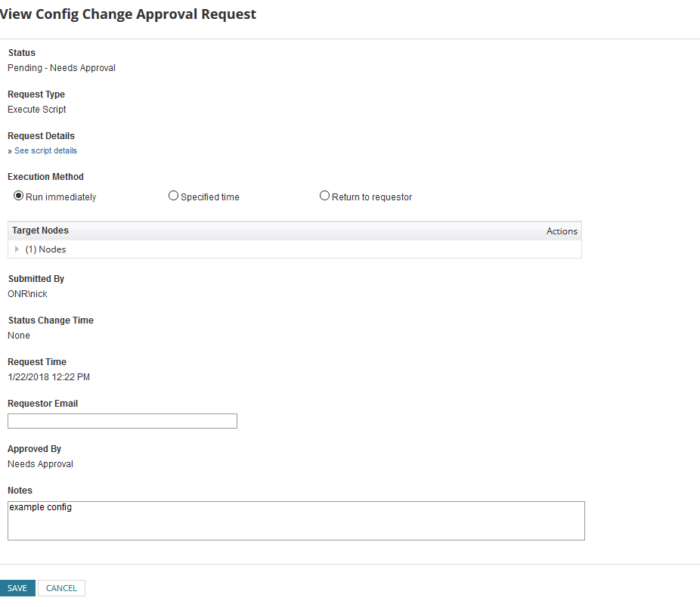The image size is (700, 607).
Task: Expand the (1) Nodes tree row
Action: point(17,249)
